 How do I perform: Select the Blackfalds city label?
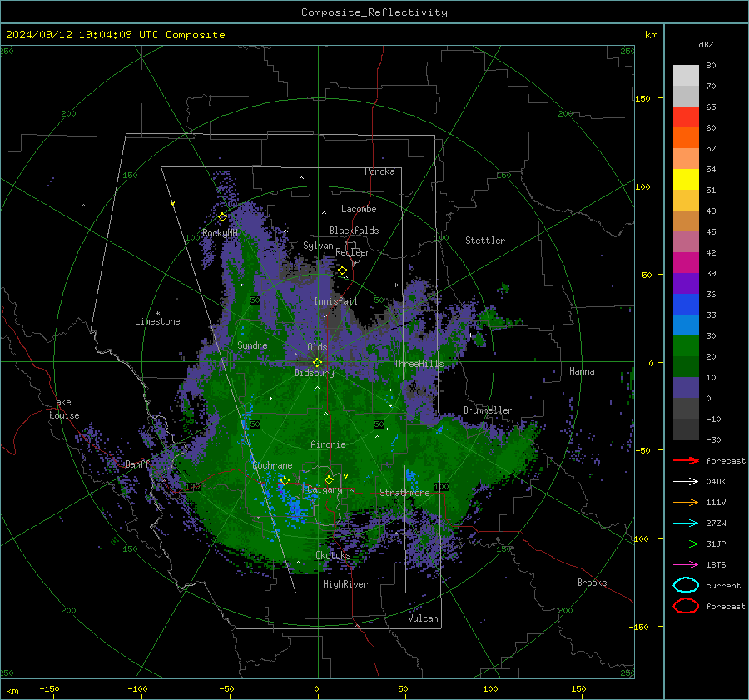(x=354, y=231)
